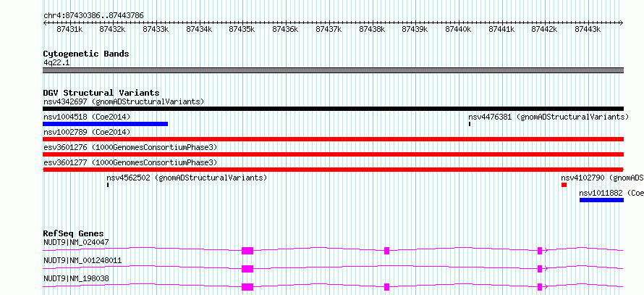Click the chr4:87430386..87443786 coordinate label
Screen dimensions: 644x295
tap(93, 16)
